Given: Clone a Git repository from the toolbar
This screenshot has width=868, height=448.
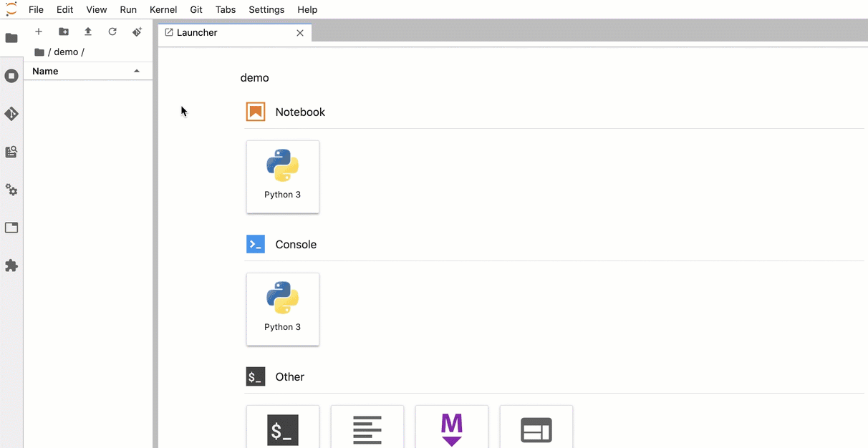Looking at the screenshot, I should tap(136, 31).
